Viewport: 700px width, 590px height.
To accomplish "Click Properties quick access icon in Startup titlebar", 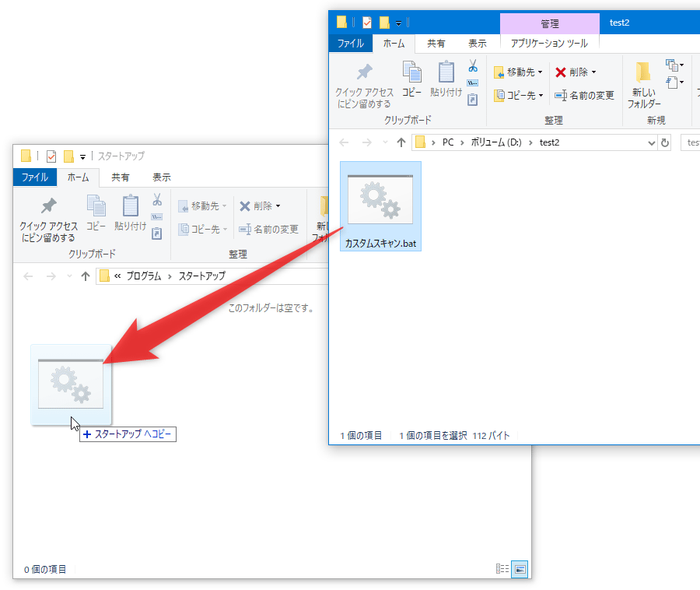I will (x=51, y=156).
